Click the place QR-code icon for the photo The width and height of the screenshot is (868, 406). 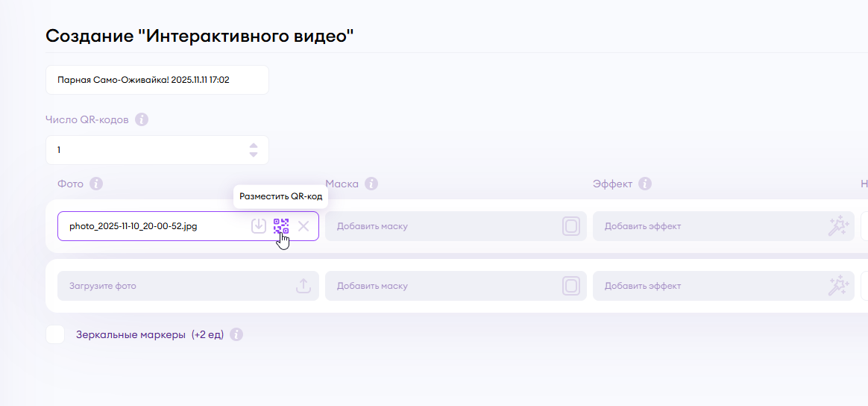coord(281,225)
